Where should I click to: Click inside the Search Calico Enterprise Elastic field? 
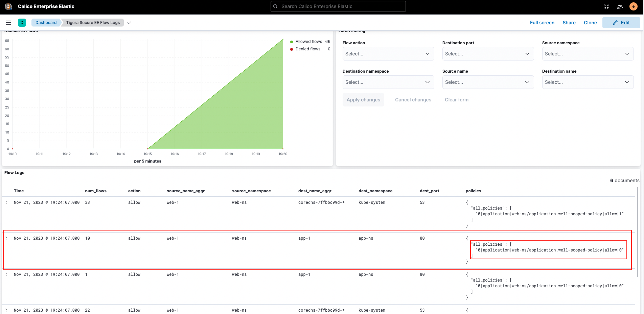(338, 6)
